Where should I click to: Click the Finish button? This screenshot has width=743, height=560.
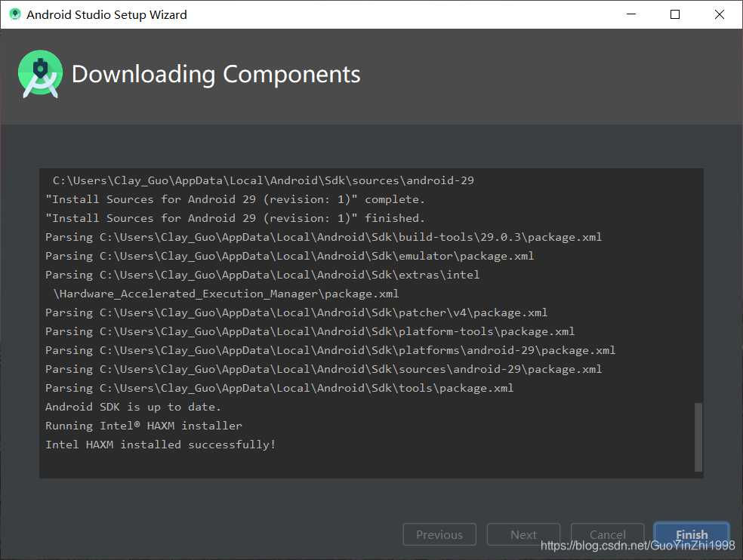click(691, 534)
